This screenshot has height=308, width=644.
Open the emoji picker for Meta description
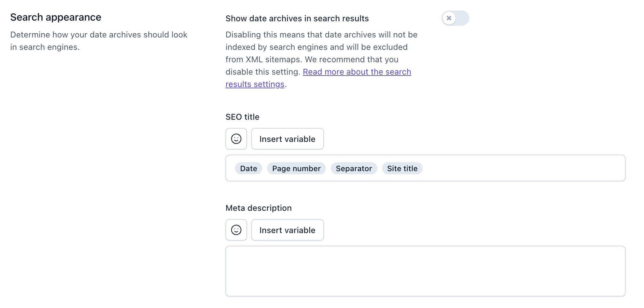pos(236,230)
